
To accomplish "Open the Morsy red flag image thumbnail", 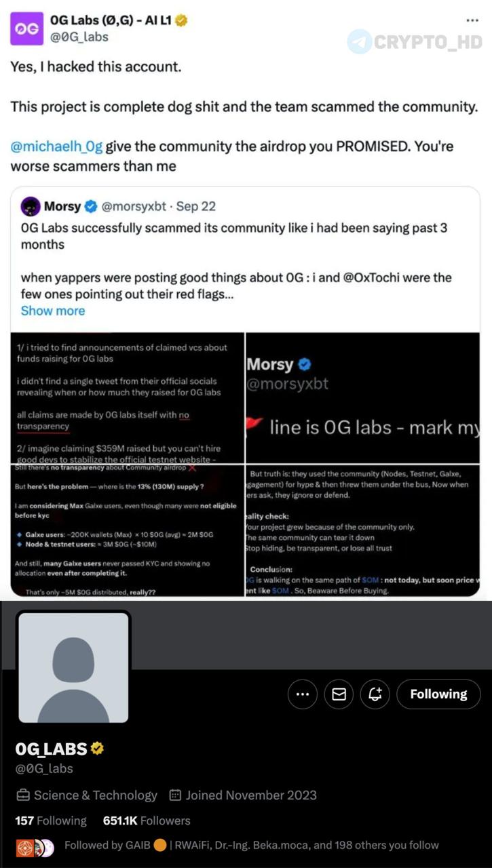I will (x=362, y=397).
